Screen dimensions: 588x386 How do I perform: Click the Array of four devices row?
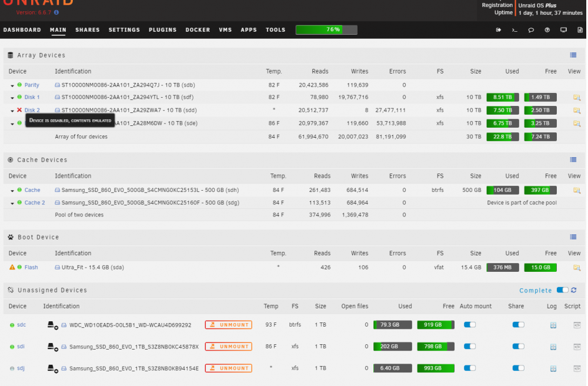pos(294,137)
